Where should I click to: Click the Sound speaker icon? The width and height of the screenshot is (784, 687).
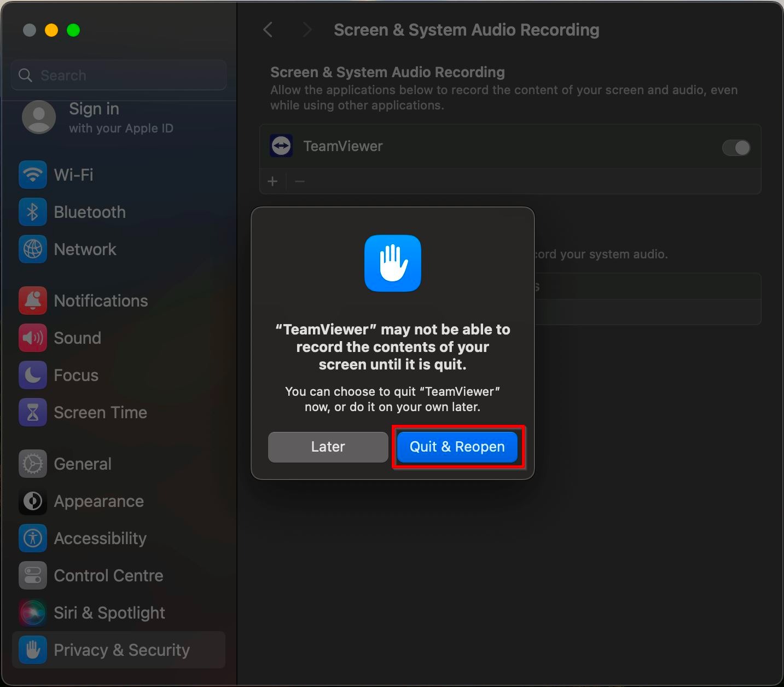pos(33,338)
